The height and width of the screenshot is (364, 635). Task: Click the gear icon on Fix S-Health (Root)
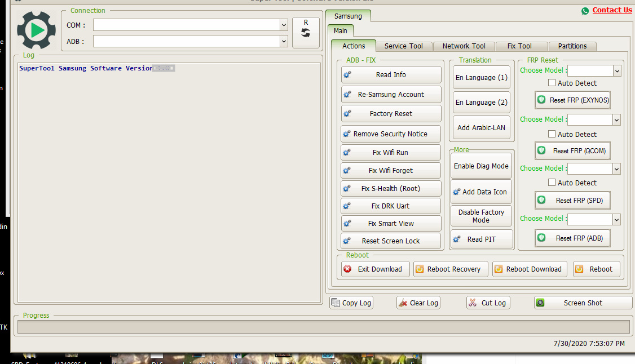point(347,188)
